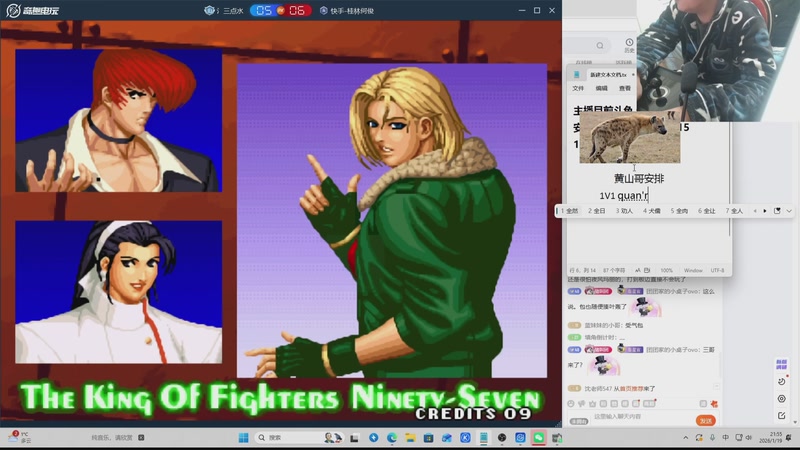Click the notification bell in taskbar
Image resolution: width=800 pixels, height=450 pixels.
click(x=789, y=438)
